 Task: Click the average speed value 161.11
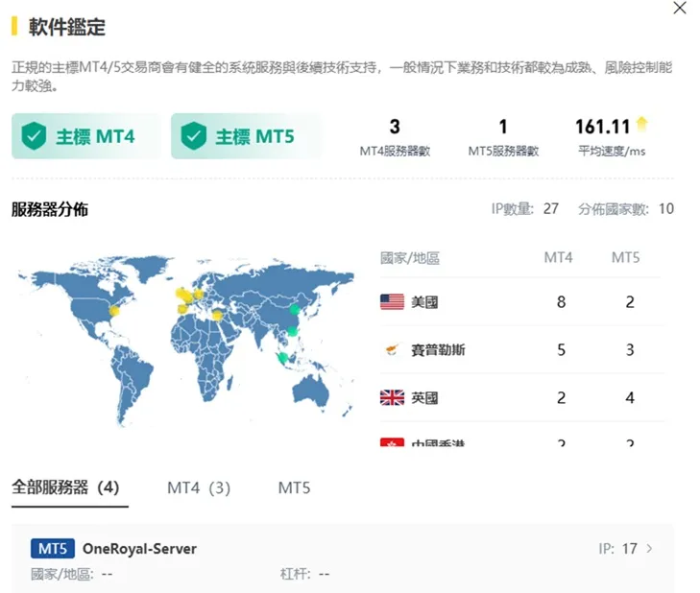pyautogui.click(x=603, y=127)
